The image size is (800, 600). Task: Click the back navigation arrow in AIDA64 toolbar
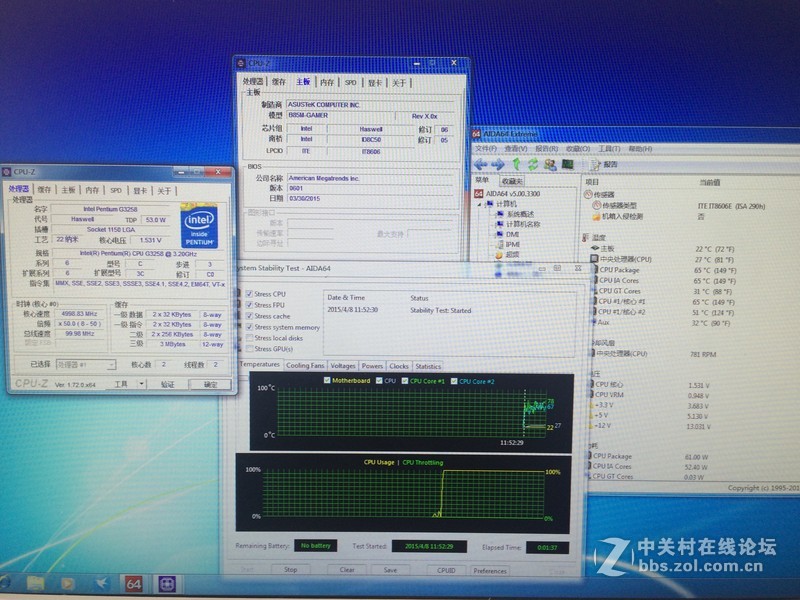480,164
